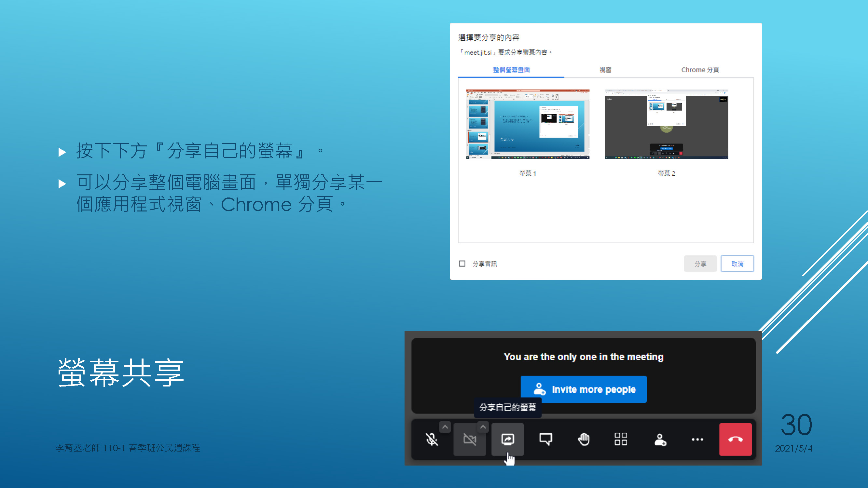The image size is (868, 488).
Task: Select the 螢幕 1 thumbnail
Action: [528, 124]
